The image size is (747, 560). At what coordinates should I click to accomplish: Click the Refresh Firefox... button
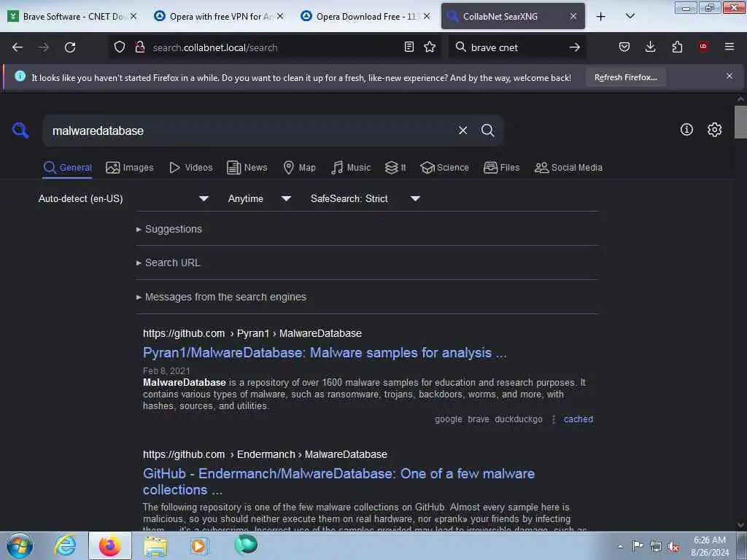point(625,77)
